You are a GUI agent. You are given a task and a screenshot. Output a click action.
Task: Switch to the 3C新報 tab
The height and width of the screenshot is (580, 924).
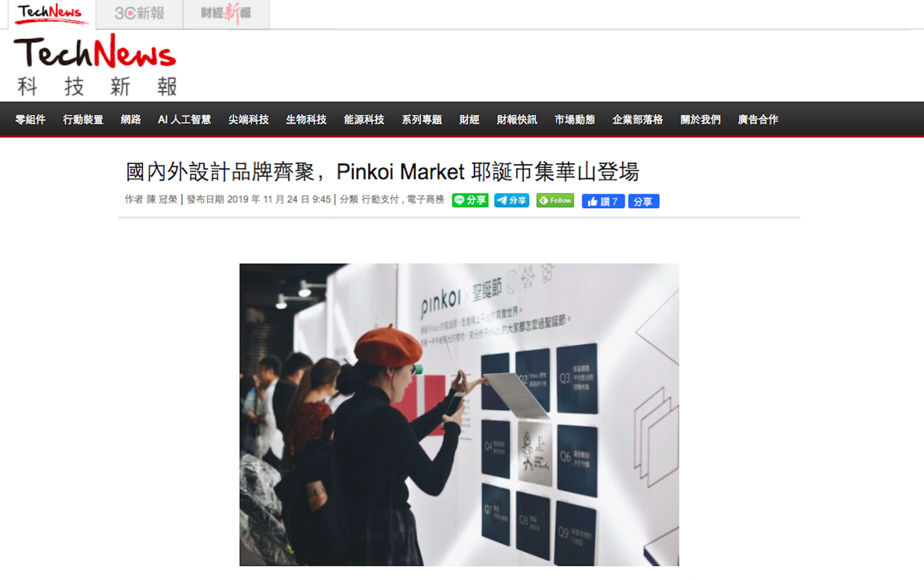coord(139,14)
